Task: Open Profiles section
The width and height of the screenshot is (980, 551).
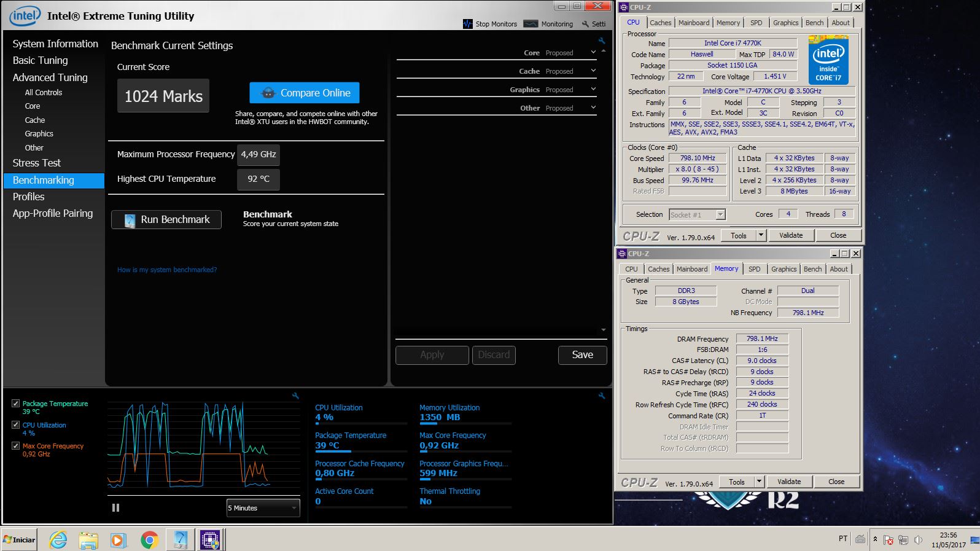Action: 29,197
